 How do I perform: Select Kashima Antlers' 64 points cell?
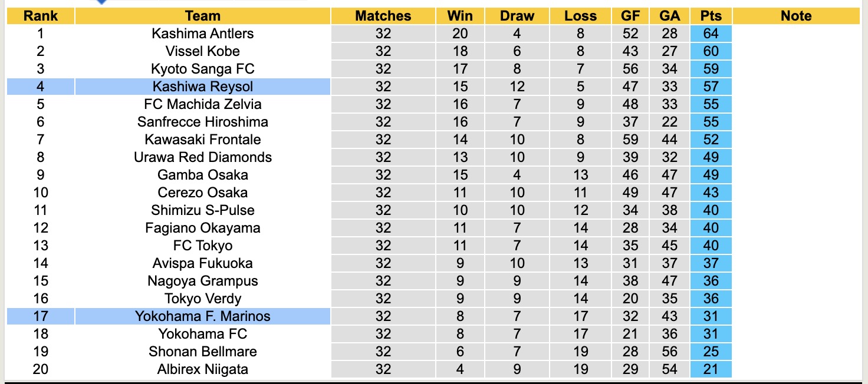tap(711, 34)
